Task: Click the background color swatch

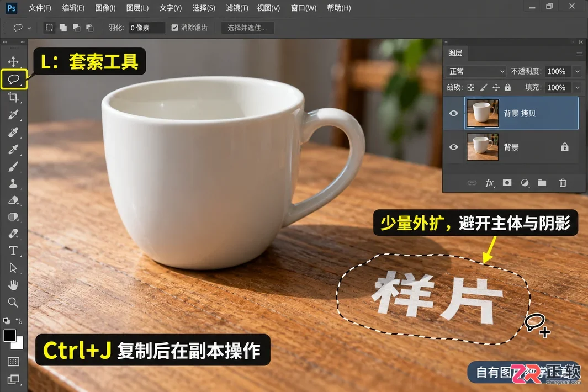Action: 19,343
